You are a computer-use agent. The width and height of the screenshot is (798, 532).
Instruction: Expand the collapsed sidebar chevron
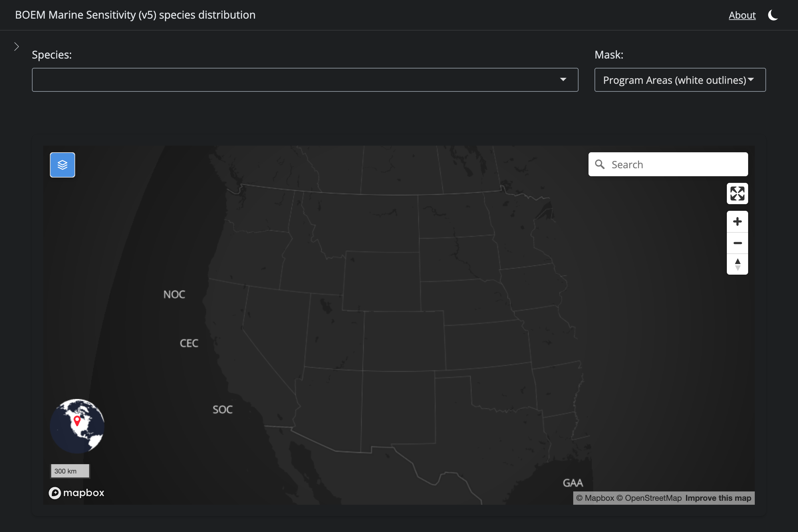[16, 47]
